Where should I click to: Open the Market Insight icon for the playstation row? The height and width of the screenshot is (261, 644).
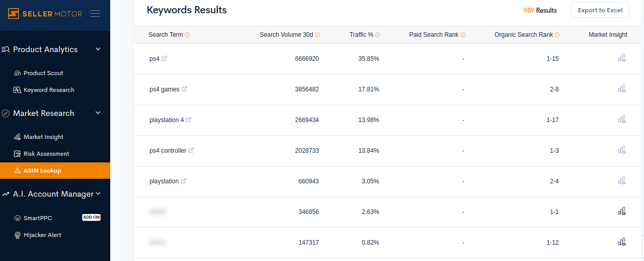622,181
